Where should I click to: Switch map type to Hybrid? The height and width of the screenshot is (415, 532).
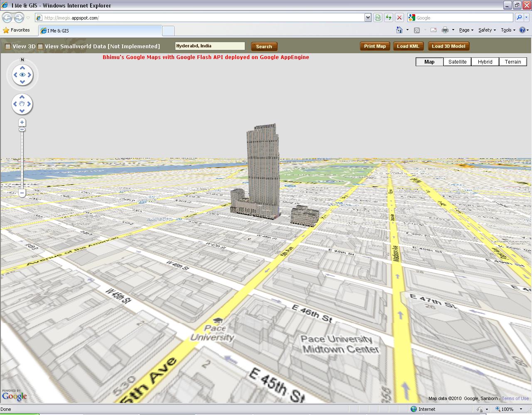click(x=485, y=62)
